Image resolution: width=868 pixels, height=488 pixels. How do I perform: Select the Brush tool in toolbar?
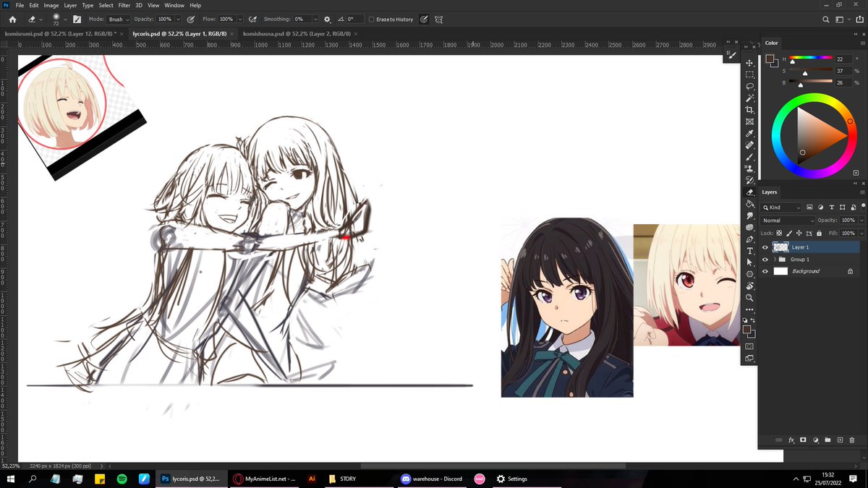tap(749, 157)
